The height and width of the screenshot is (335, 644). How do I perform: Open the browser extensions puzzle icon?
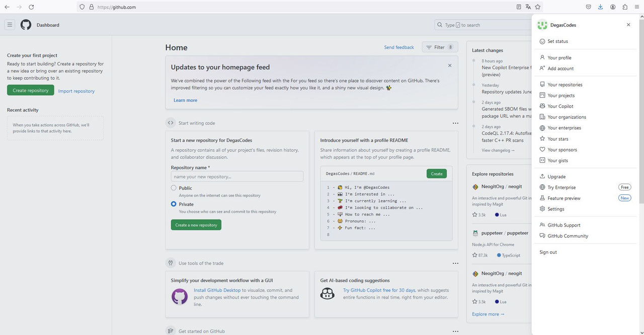625,7
